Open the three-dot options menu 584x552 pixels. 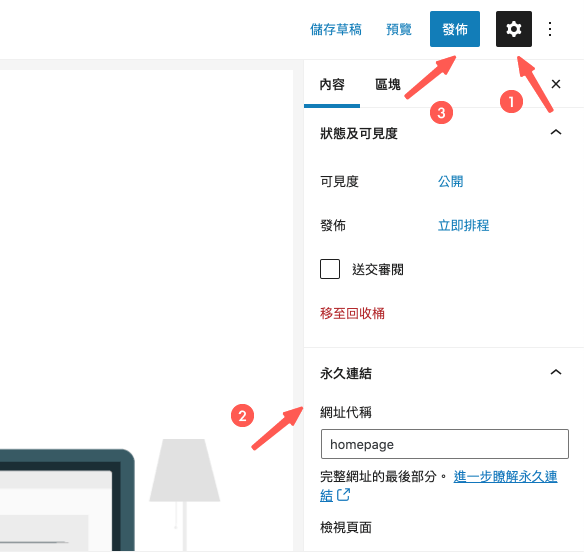pyautogui.click(x=550, y=29)
